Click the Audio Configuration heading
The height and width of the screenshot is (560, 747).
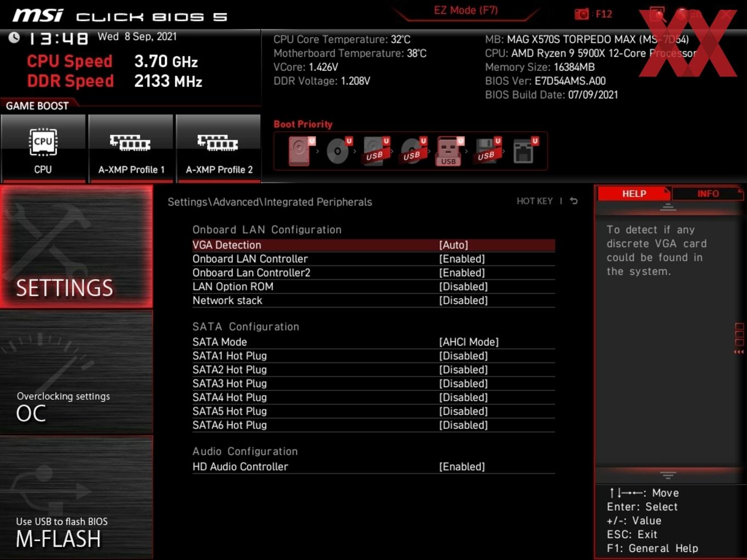pyautogui.click(x=245, y=451)
